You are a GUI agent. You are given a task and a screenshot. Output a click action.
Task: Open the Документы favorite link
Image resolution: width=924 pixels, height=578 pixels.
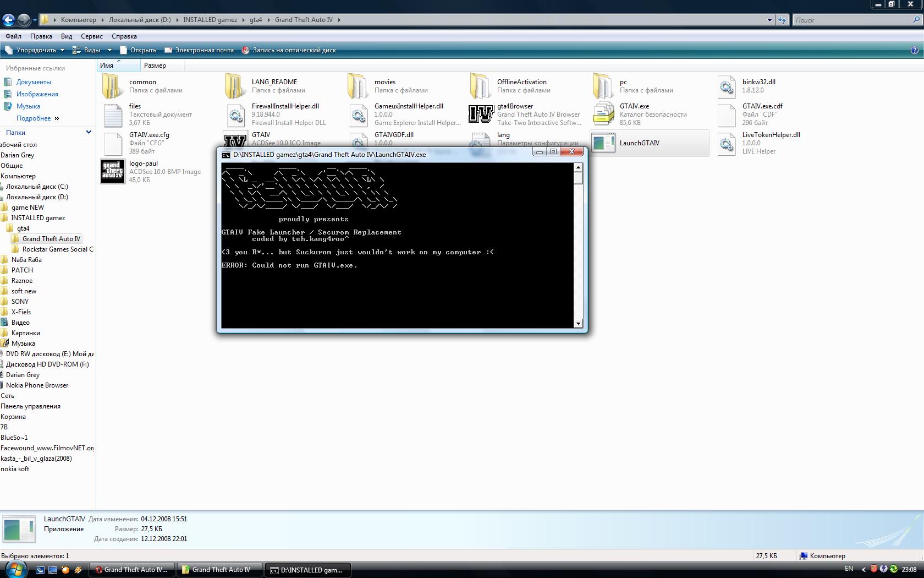34,82
